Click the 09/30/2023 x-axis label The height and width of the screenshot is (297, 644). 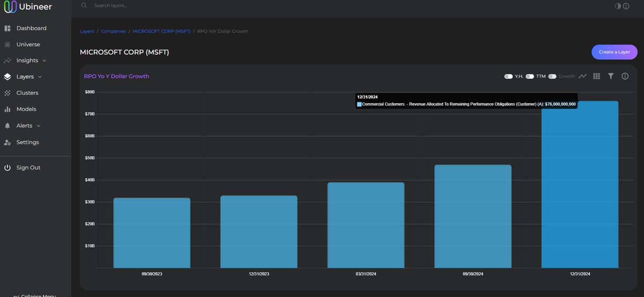[x=152, y=274]
